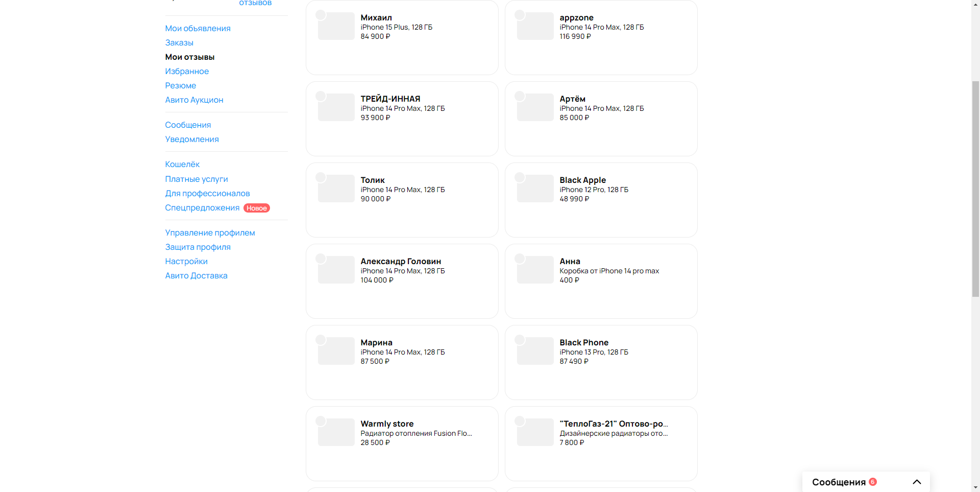Viewport: 980px width, 492px height.
Task: Open Резюме page
Action: 181,86
